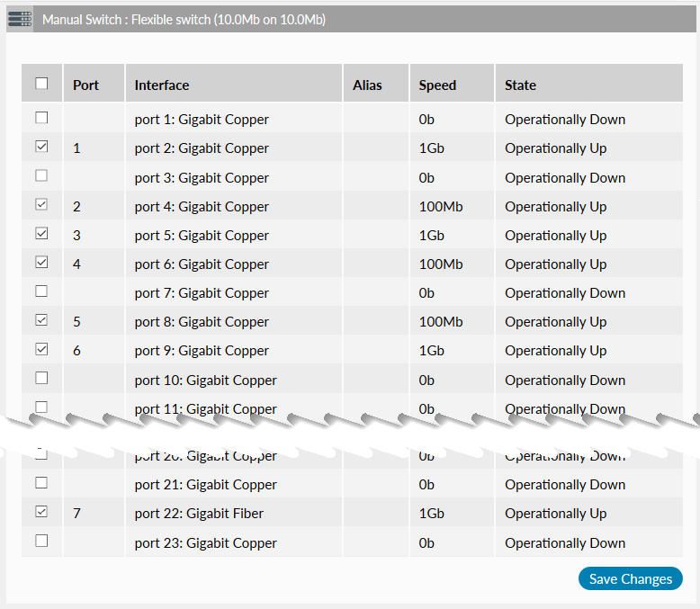The image size is (700, 609).
Task: Deselect the port 6 checkbox
Action: tap(41, 263)
